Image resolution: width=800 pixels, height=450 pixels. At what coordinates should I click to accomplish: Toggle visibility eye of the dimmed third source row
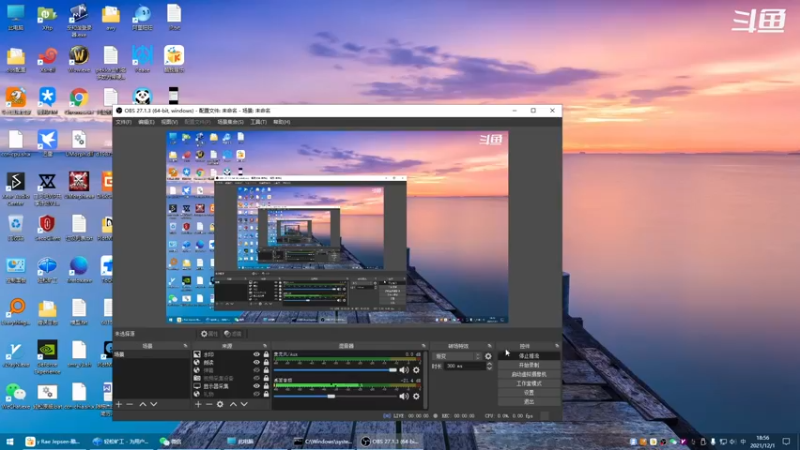pyautogui.click(x=257, y=370)
